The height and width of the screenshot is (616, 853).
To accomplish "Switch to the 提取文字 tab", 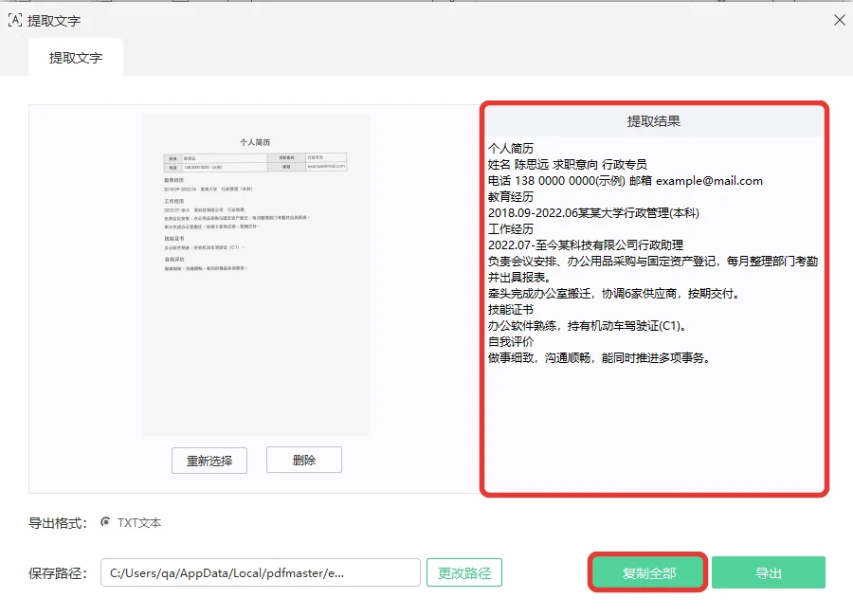I will coord(76,58).
